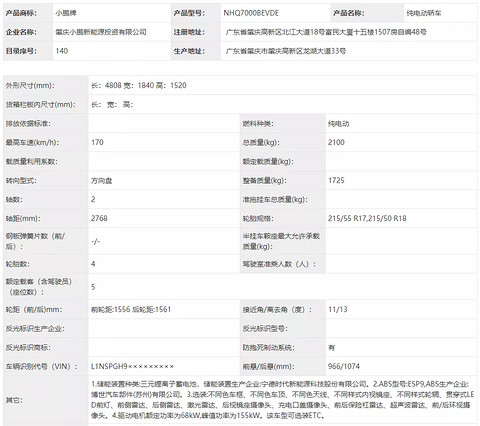Click the 防抱死制动系统 label

(x=268, y=348)
